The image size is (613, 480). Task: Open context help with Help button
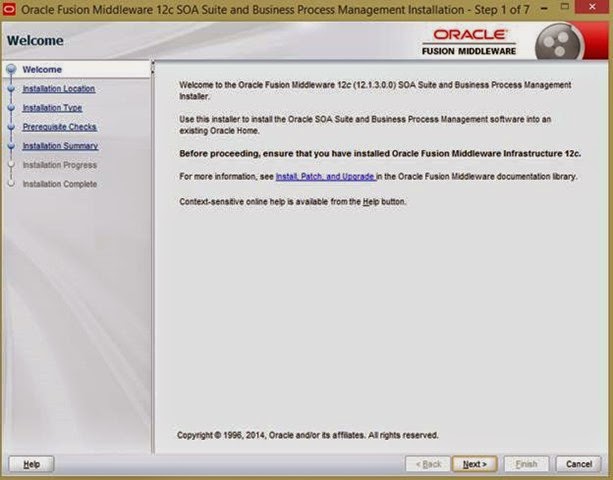tap(31, 464)
